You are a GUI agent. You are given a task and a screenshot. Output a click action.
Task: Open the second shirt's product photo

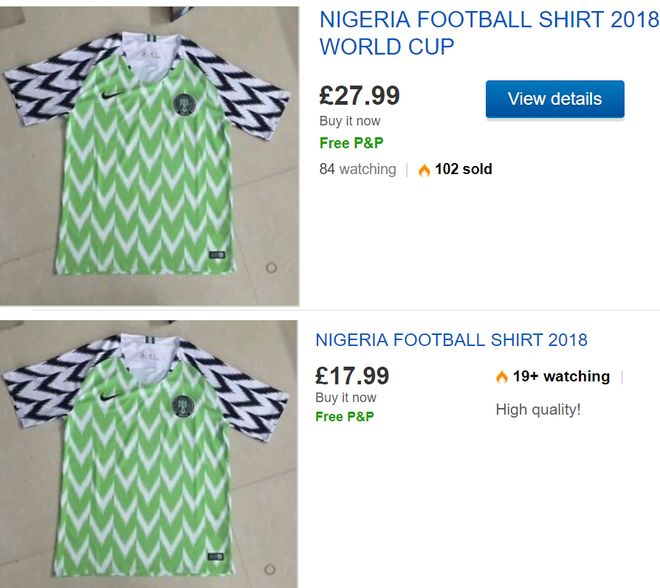pyautogui.click(x=150, y=454)
